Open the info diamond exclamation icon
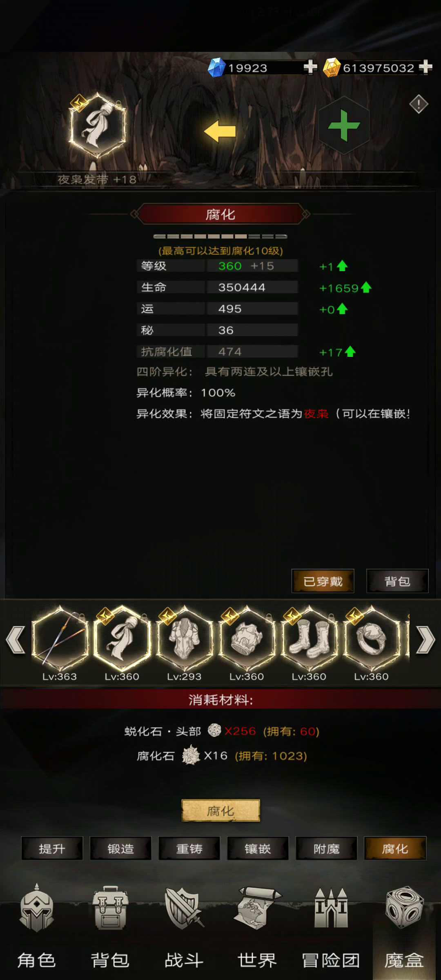The image size is (441, 980). (x=419, y=104)
